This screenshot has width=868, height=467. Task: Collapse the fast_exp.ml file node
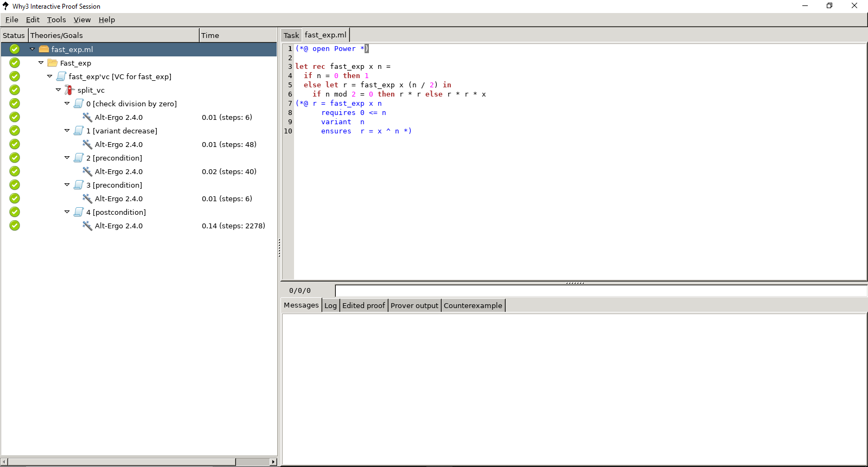click(32, 49)
